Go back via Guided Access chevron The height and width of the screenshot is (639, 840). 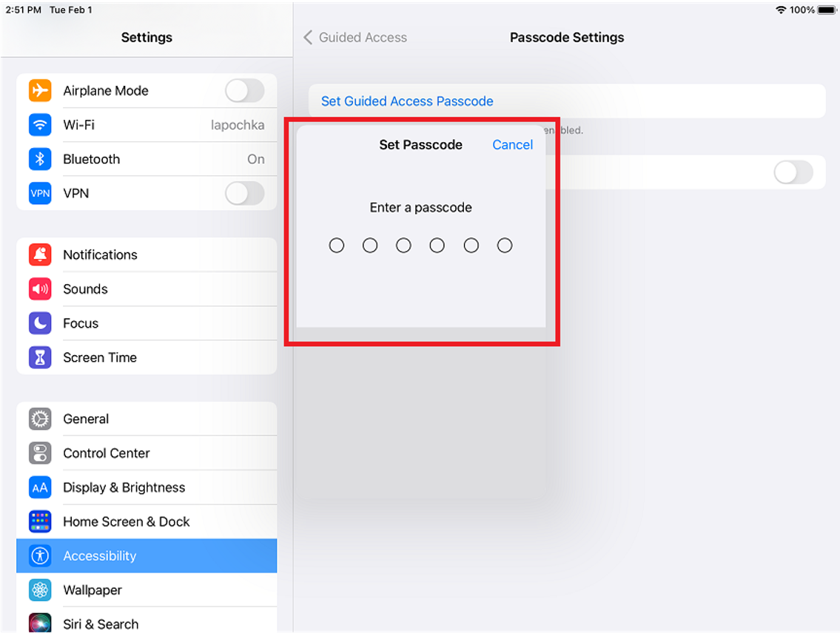tap(307, 38)
